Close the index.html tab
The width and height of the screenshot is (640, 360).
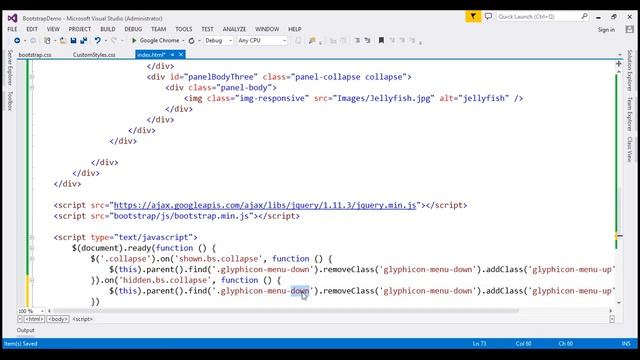click(x=181, y=54)
